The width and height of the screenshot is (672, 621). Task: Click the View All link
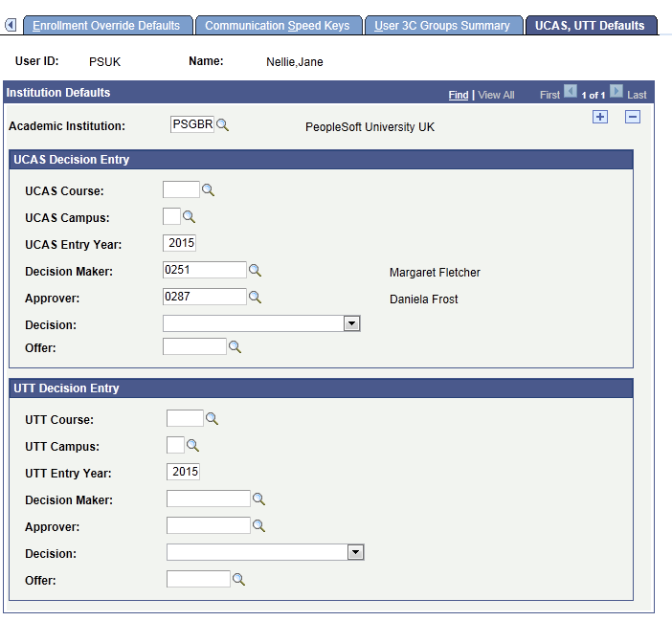pos(496,95)
